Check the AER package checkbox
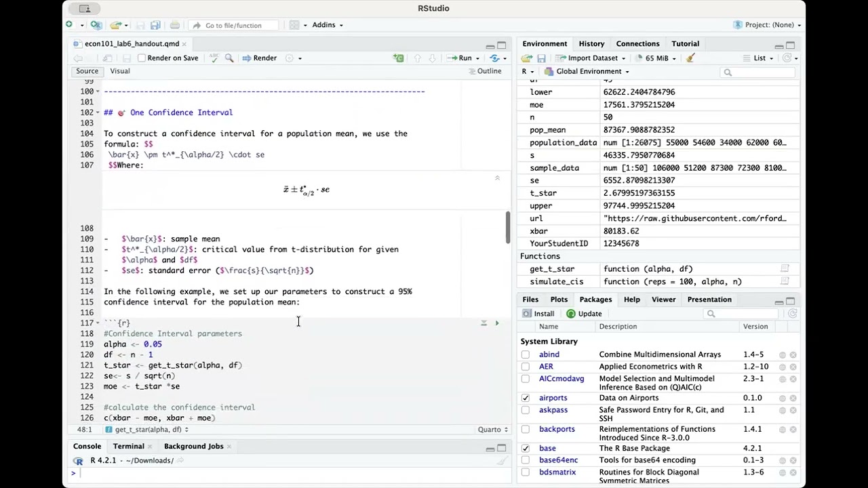This screenshot has width=868, height=488. point(526,367)
